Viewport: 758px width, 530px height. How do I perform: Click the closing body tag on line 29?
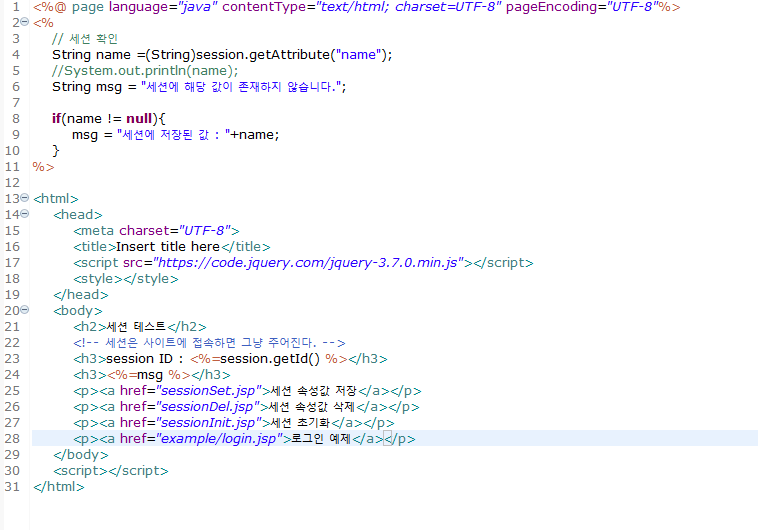coord(81,455)
